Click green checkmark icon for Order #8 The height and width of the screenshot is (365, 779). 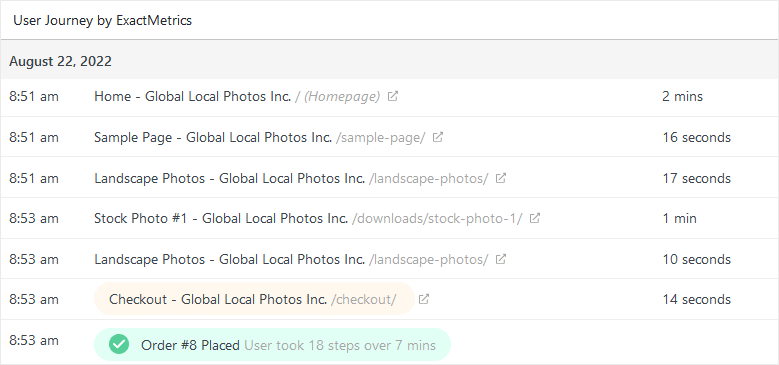pos(119,344)
